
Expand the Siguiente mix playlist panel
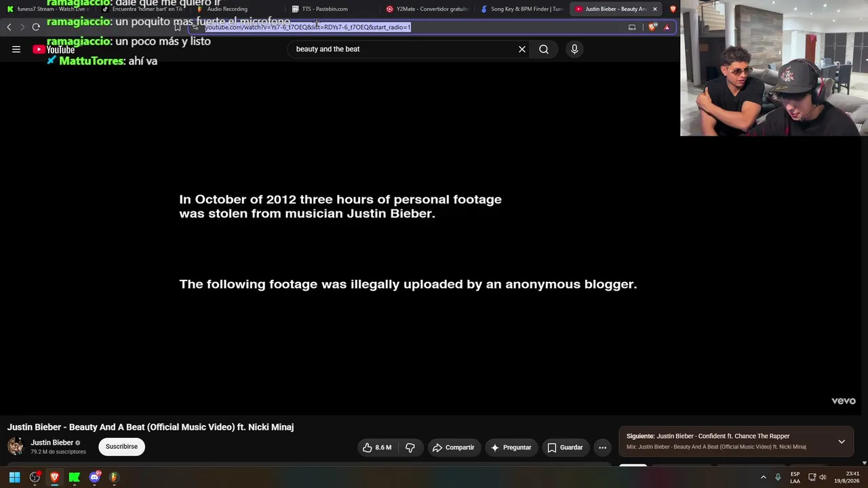click(842, 441)
